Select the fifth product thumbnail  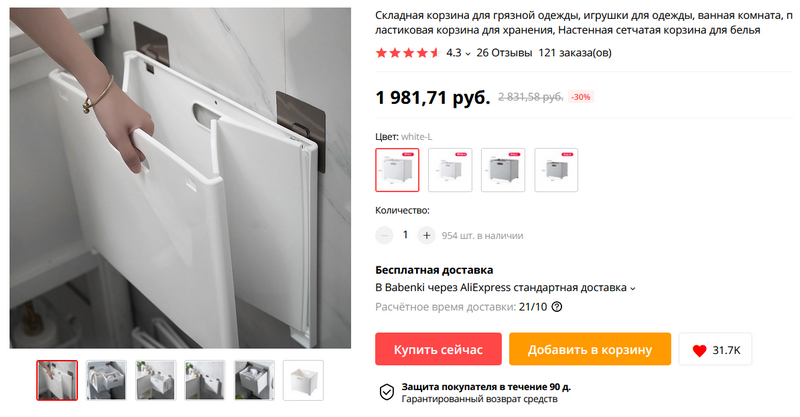click(254, 380)
